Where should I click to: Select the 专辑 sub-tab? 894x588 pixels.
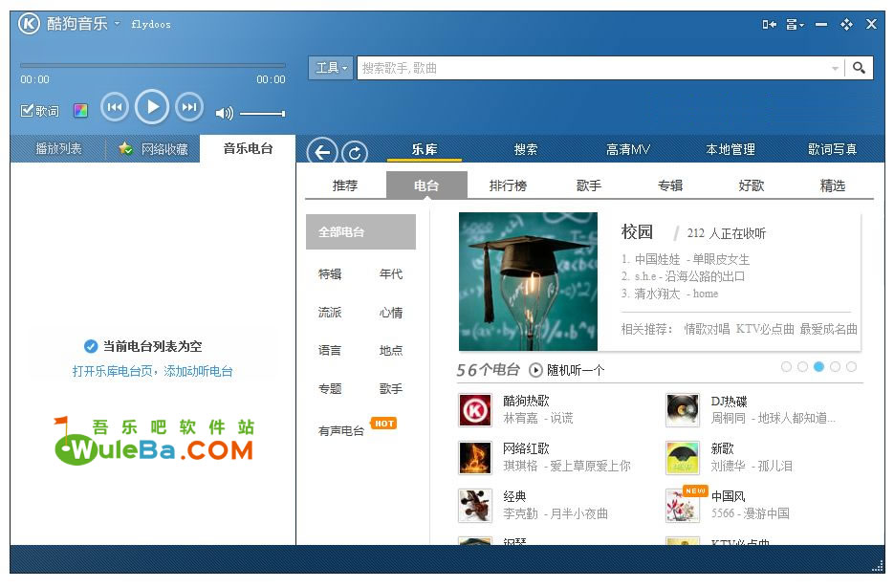pyautogui.click(x=670, y=185)
